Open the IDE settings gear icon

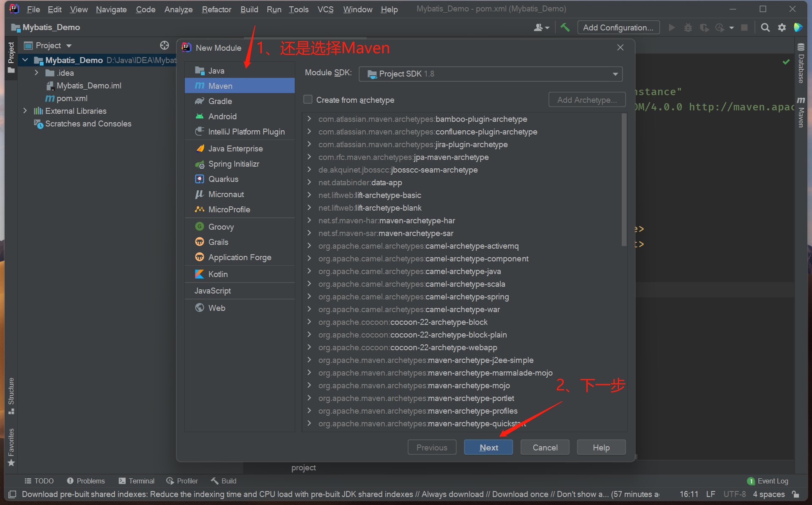(782, 27)
